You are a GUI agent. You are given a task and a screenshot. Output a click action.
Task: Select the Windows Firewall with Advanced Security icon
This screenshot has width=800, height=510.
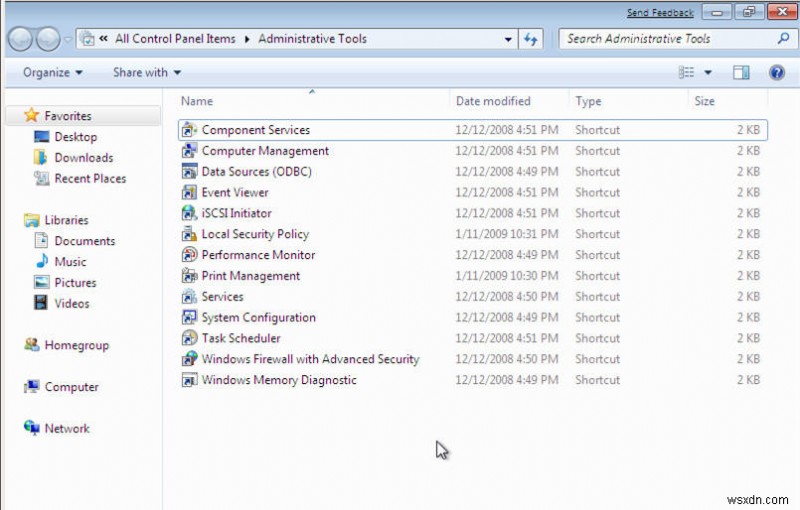189,359
